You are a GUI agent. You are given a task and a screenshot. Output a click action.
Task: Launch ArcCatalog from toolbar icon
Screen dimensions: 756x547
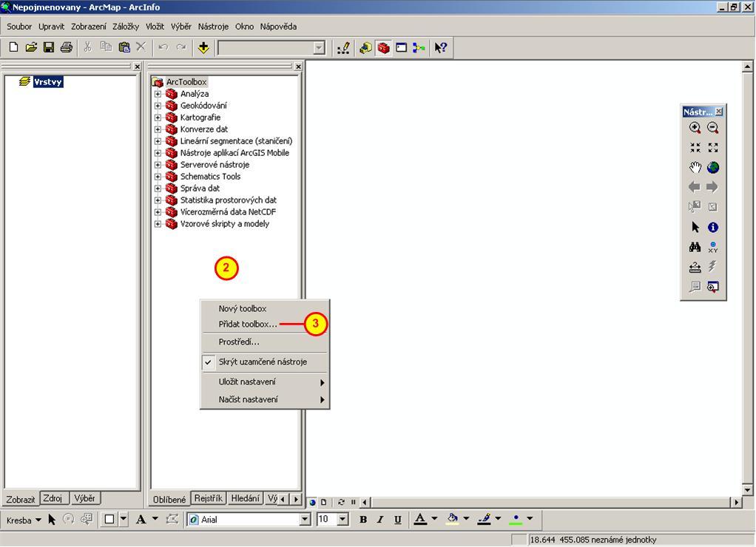365,48
